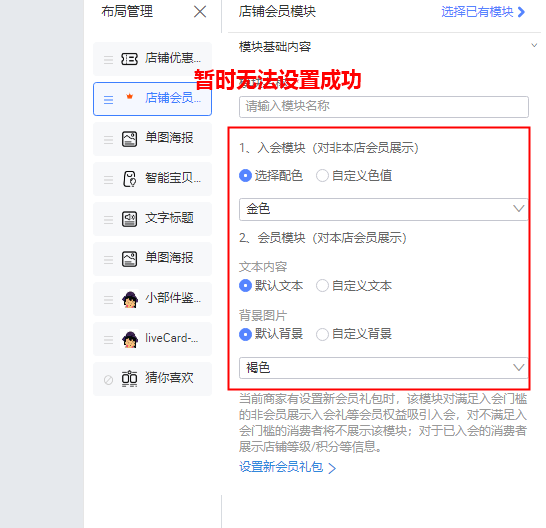Select the 默认背景 radio option

[x=245, y=334]
